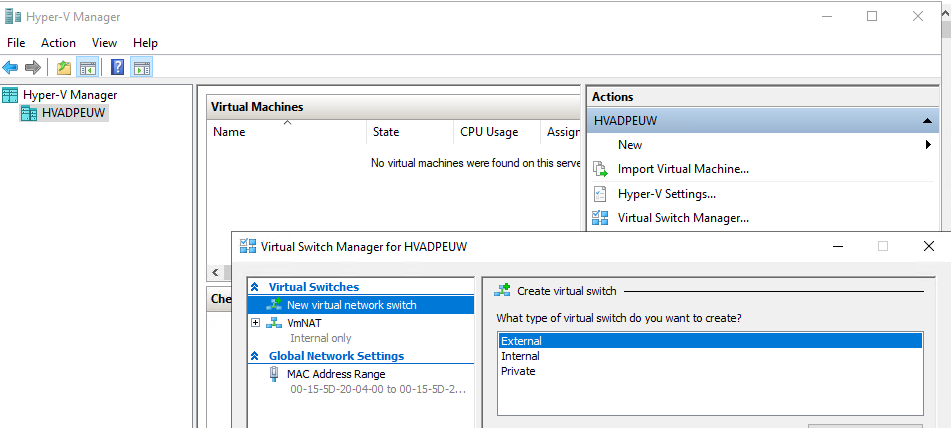This screenshot has height=428, width=951.
Task: Select the Private switch type
Action: pyautogui.click(x=710, y=371)
